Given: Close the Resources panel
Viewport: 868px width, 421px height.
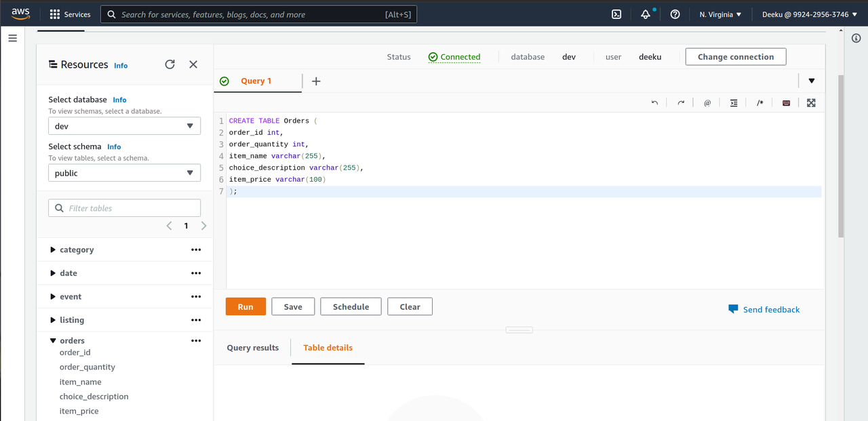Looking at the screenshot, I should tap(193, 64).
